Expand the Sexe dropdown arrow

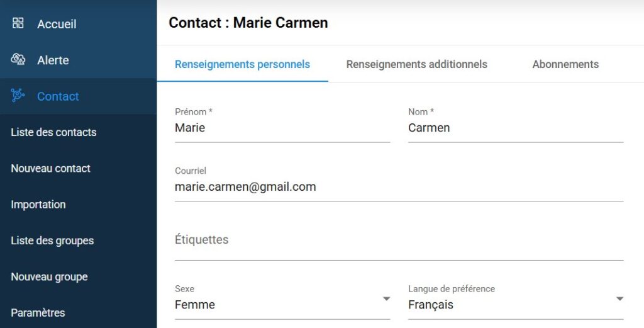coord(386,299)
